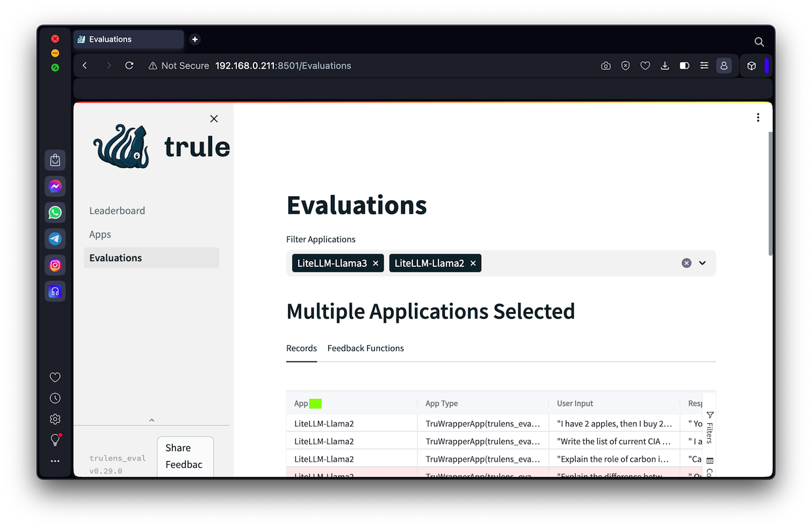Open the Streamlit three-dot main menu
Image resolution: width=812 pixels, height=528 pixels.
(758, 117)
